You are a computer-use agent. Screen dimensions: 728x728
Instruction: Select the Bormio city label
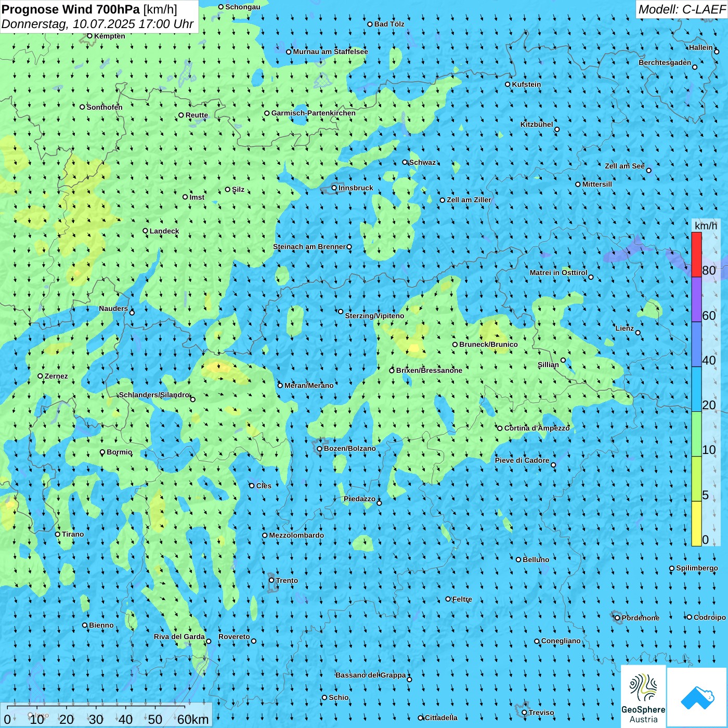point(119,452)
